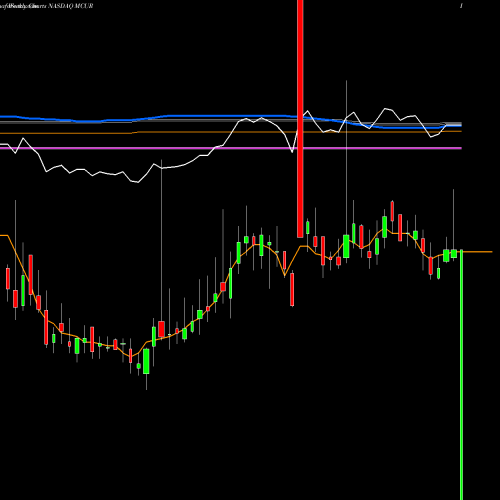This screenshot has width=500, height=500.
Task: Select the tall red vertical bar
Action: [300, 119]
